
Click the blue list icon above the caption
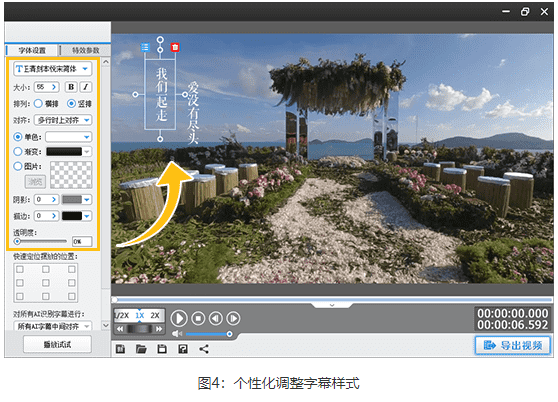tap(145, 47)
